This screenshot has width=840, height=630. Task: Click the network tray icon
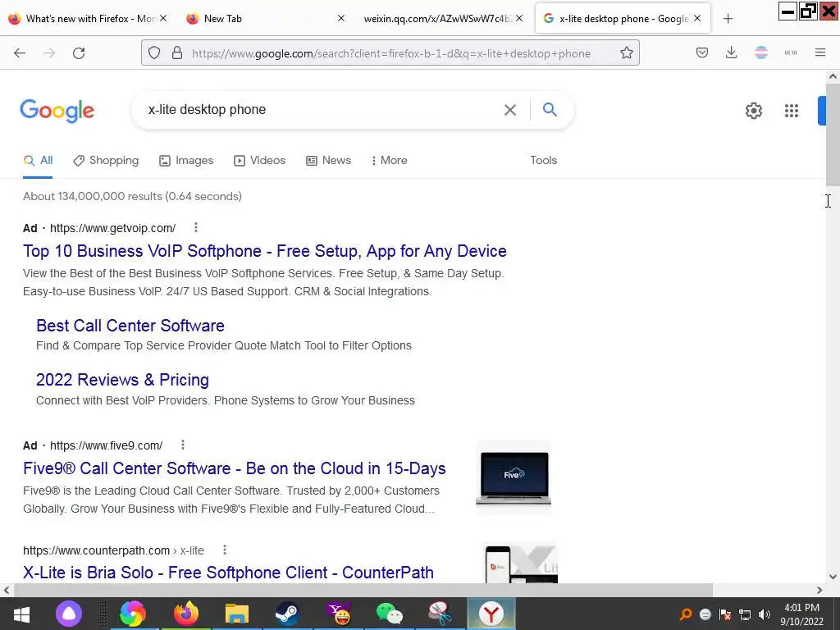tap(745, 614)
